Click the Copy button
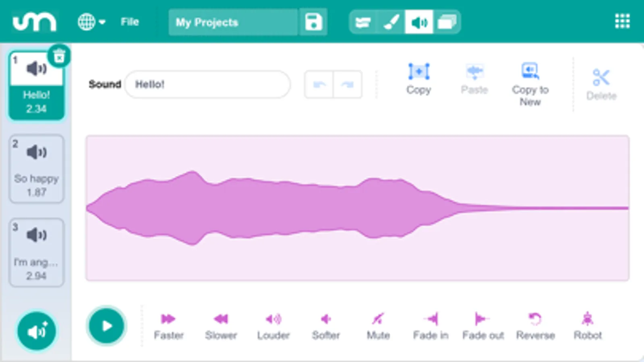Viewport: 644px width, 362px height. coord(418,79)
